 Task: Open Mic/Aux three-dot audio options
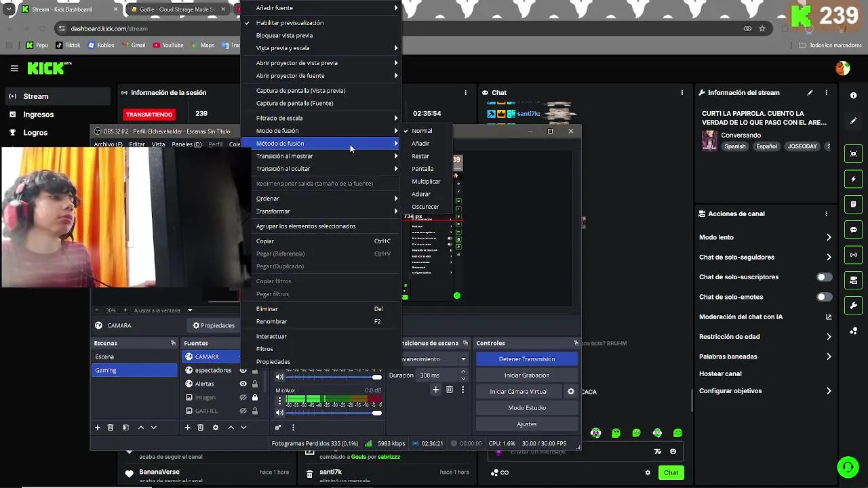tap(279, 400)
